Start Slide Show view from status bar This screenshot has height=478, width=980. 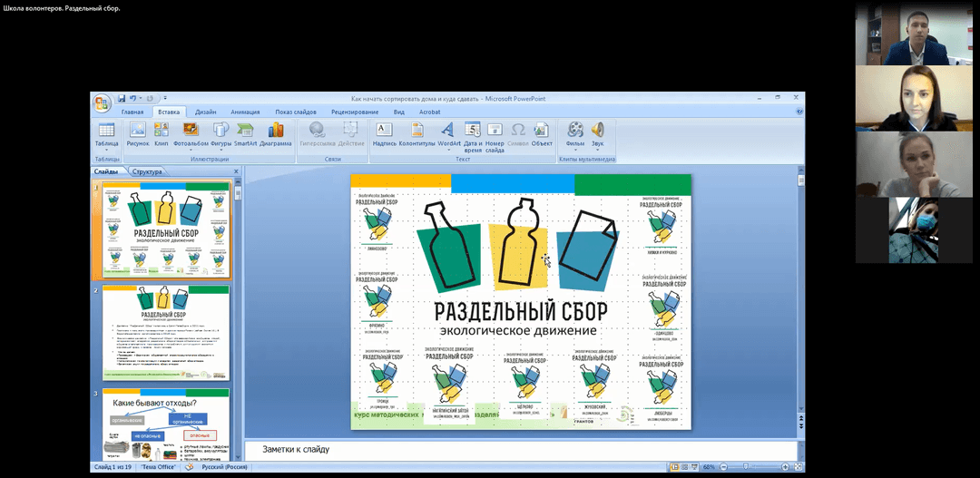click(694, 467)
